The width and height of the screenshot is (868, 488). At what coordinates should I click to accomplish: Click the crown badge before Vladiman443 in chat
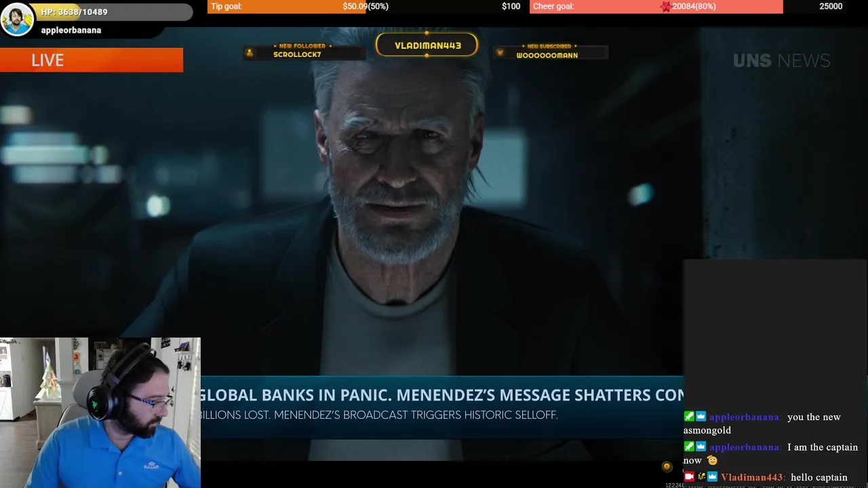tap(712, 477)
